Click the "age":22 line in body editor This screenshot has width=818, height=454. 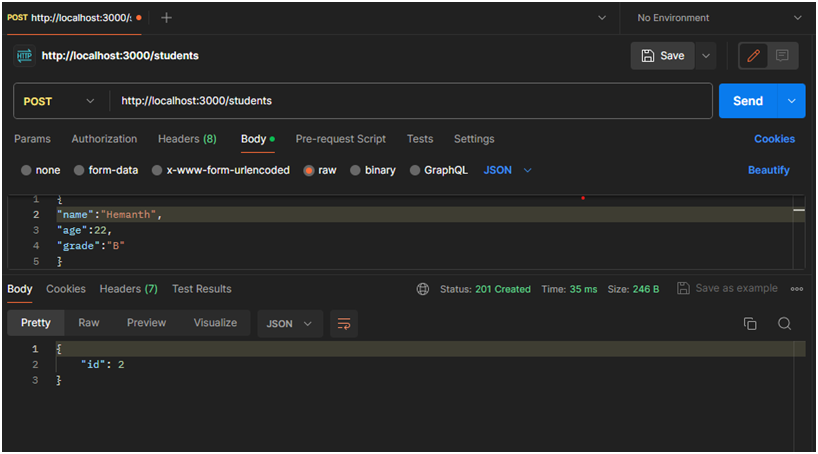[84, 230]
